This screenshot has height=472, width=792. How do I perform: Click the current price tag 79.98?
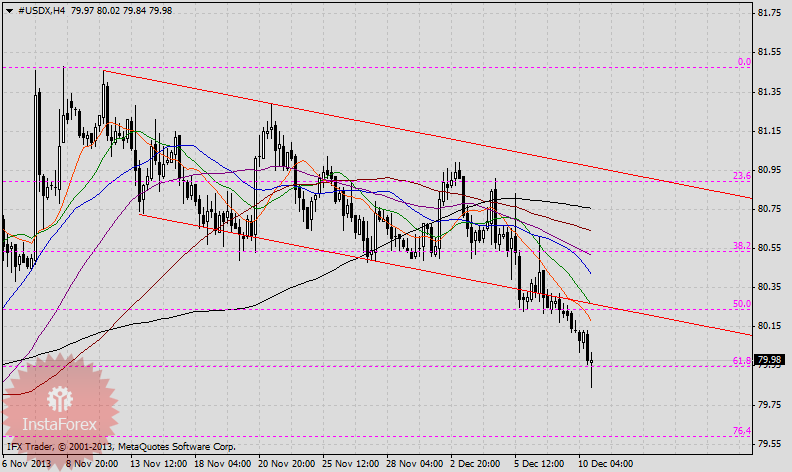pyautogui.click(x=770, y=360)
